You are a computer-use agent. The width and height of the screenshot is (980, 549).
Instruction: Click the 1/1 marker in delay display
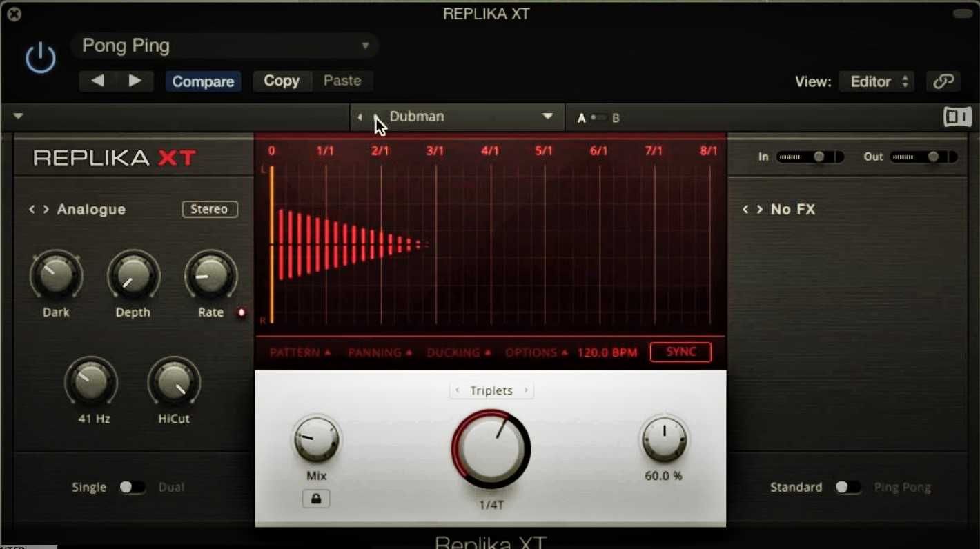click(x=325, y=151)
